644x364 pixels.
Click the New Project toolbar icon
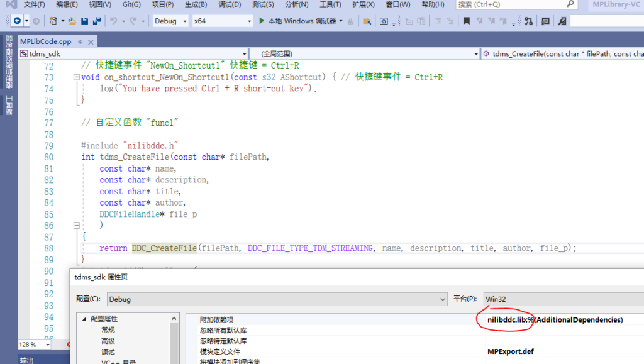click(x=54, y=20)
